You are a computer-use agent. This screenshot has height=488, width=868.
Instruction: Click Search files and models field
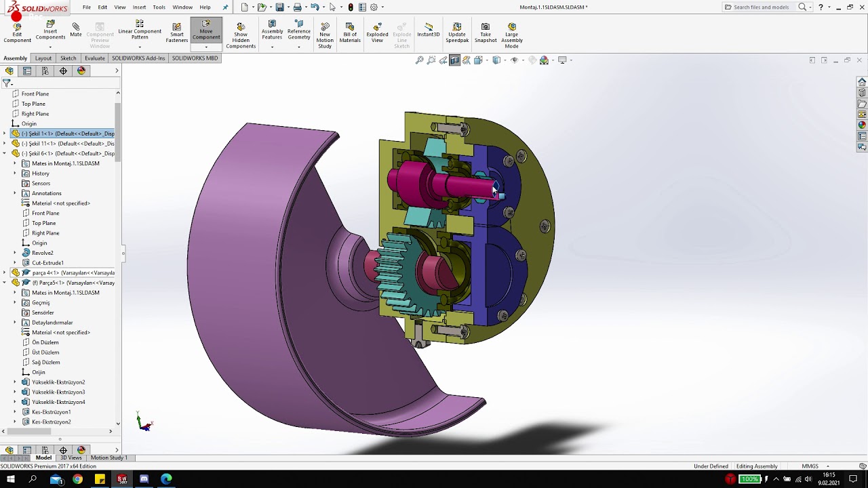(x=761, y=7)
